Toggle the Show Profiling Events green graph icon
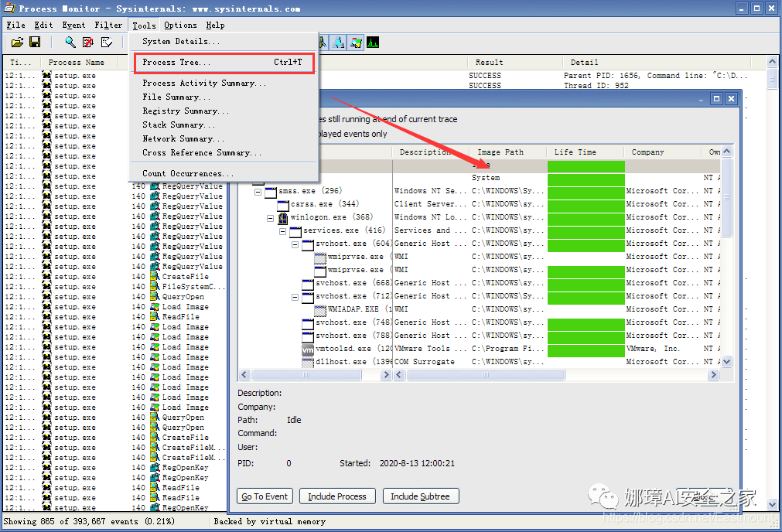Viewport: 782px width, 532px height. point(373,43)
